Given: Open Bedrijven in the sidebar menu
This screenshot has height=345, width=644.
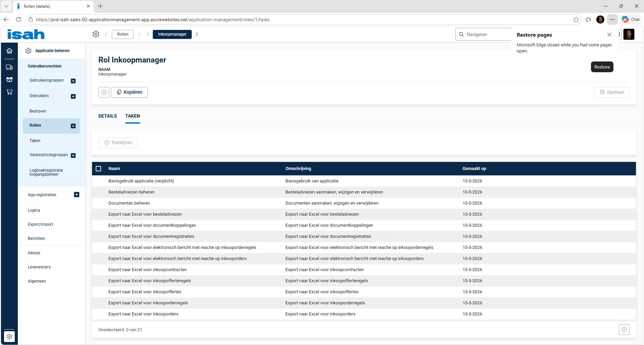Looking at the screenshot, I should [38, 111].
